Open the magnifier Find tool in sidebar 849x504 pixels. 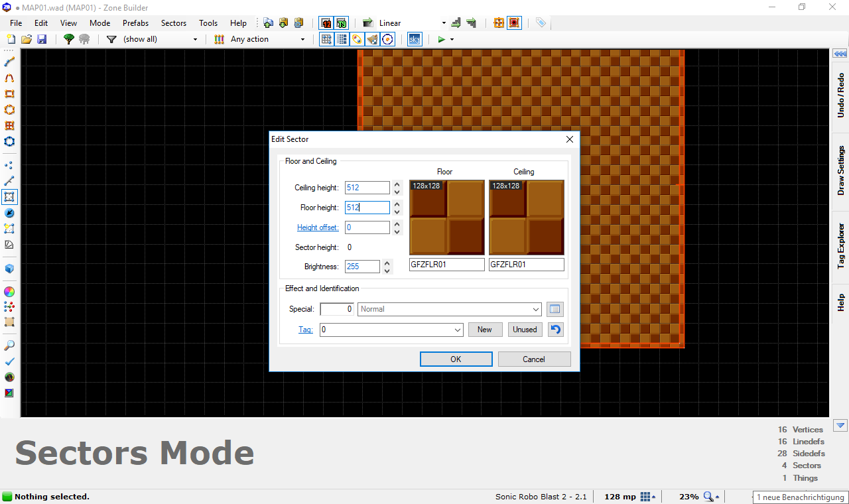click(x=9, y=346)
